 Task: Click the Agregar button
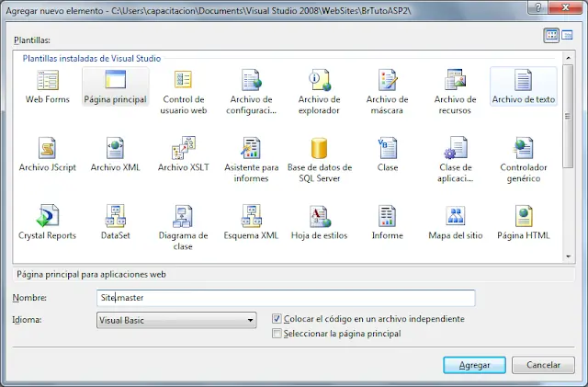[x=474, y=365]
